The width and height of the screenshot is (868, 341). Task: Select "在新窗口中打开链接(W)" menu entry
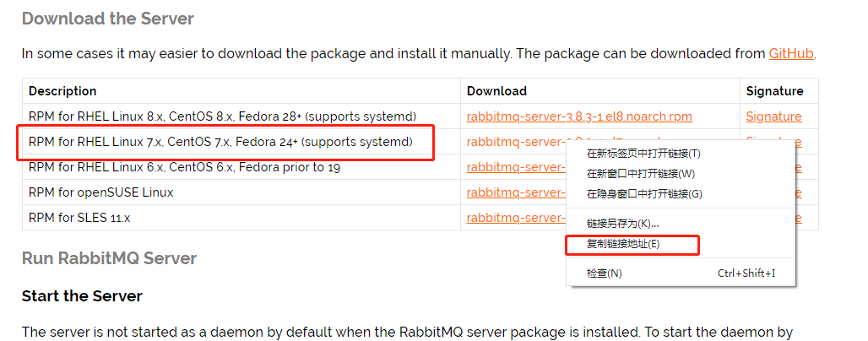640,174
